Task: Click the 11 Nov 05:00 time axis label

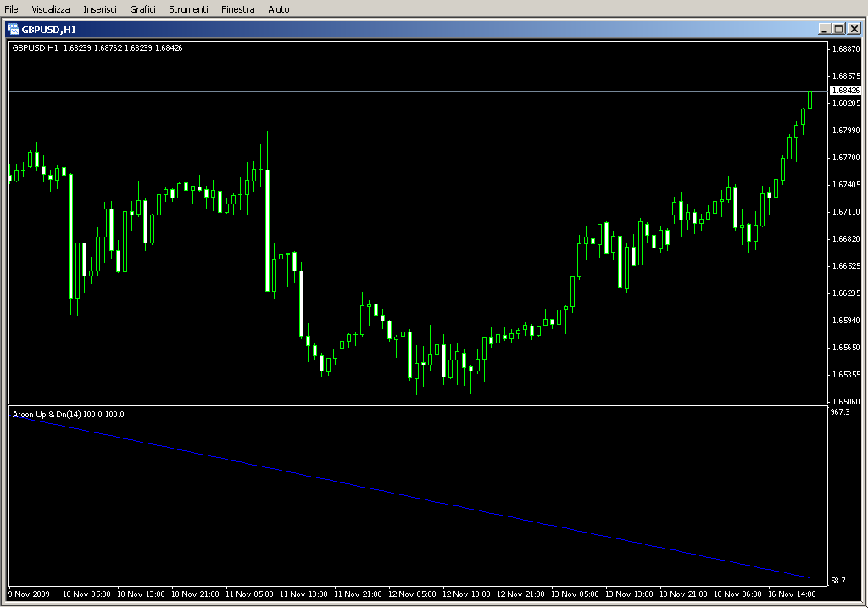Action: [249, 594]
